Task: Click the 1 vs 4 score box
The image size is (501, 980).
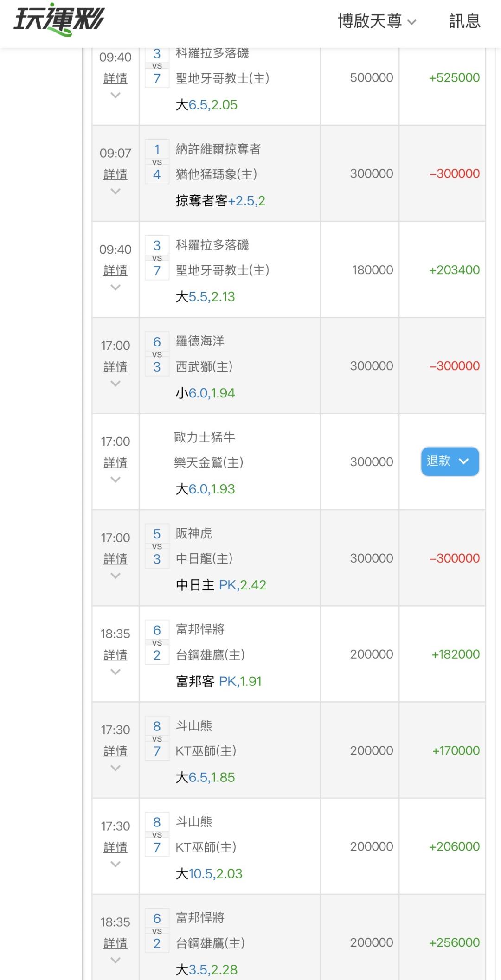Action: click(x=157, y=162)
